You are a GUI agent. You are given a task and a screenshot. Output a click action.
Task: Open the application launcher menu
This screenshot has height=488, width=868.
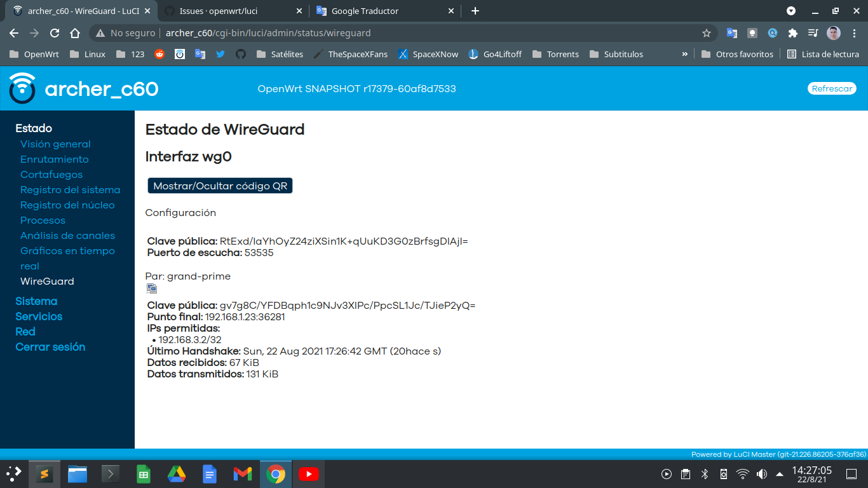click(13, 473)
